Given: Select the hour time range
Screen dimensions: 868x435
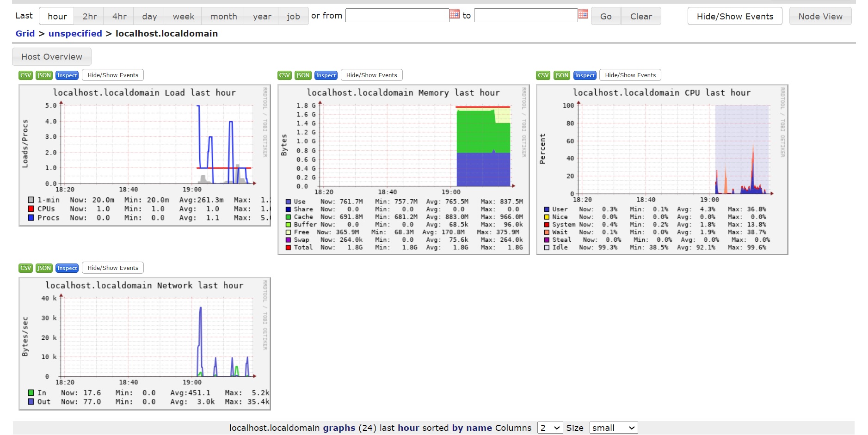Looking at the screenshot, I should coord(57,16).
